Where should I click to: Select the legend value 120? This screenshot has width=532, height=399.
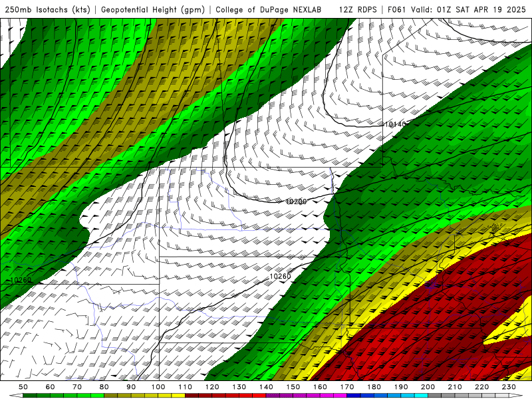212,387
